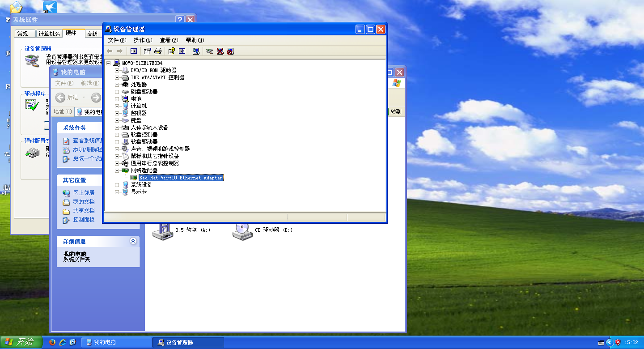Click the 硬件配置文件 icon in System Properties
Screen dimensions: 644x349
(x=32, y=153)
